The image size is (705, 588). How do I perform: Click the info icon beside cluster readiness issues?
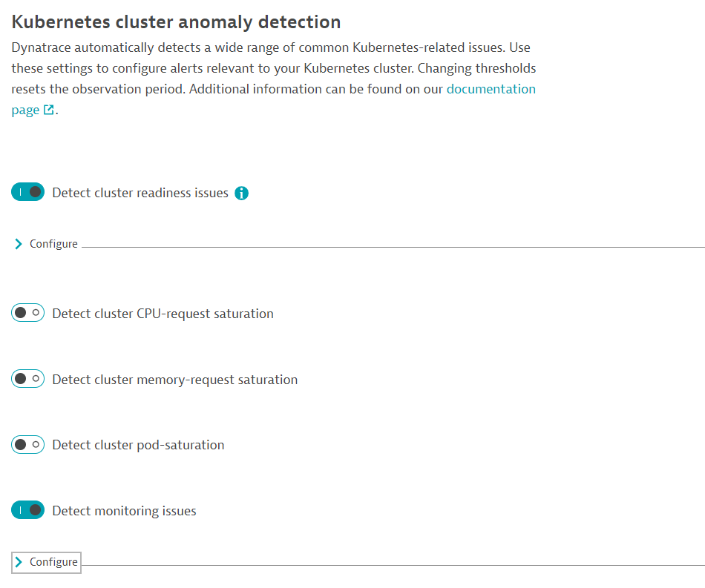241,194
